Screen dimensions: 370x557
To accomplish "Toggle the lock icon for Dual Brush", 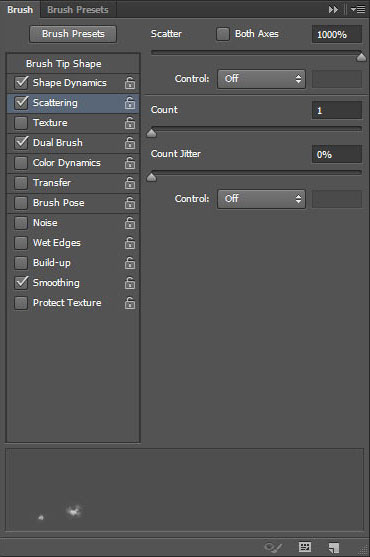I will click(x=130, y=143).
